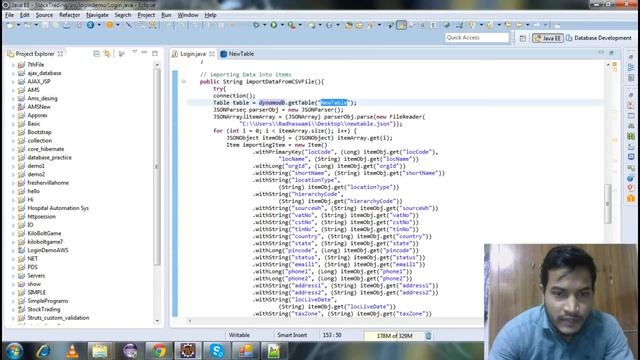Viewport: 640px width, 360px height.
Task: Toggle Link with Editor in Project Explorer
Action: (107, 53)
